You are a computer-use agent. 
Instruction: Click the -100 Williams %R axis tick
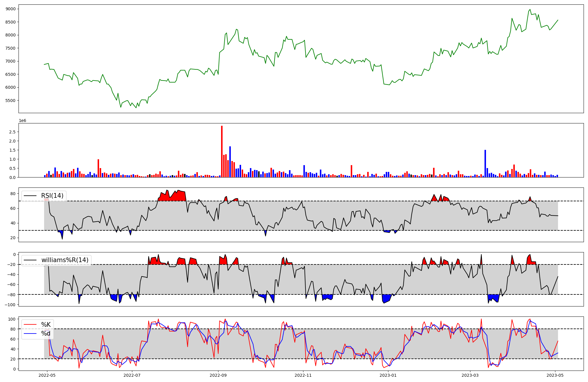point(10,305)
